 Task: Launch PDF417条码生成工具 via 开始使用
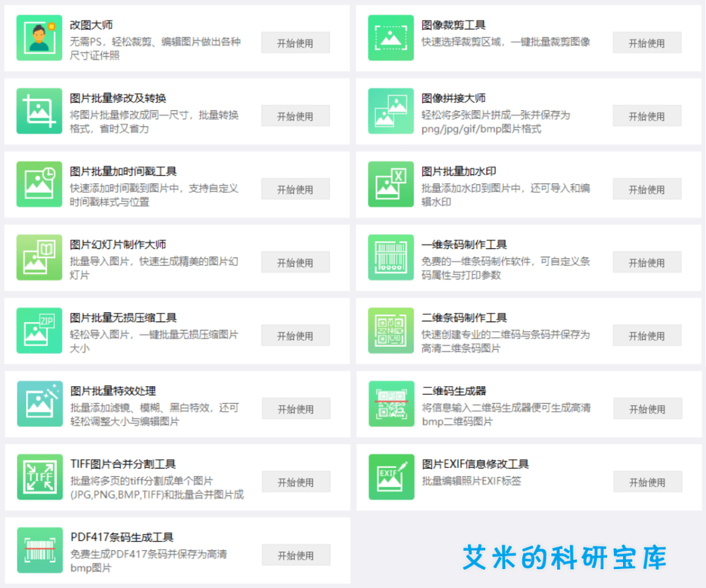[296, 555]
